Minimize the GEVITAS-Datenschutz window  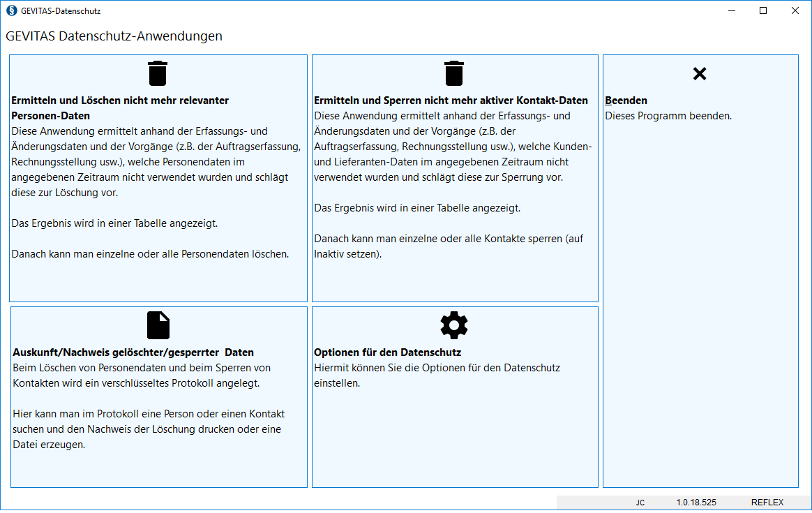click(732, 10)
